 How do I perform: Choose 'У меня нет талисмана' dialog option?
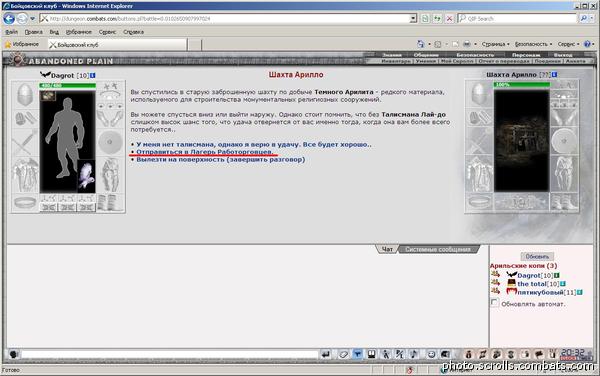coord(254,145)
